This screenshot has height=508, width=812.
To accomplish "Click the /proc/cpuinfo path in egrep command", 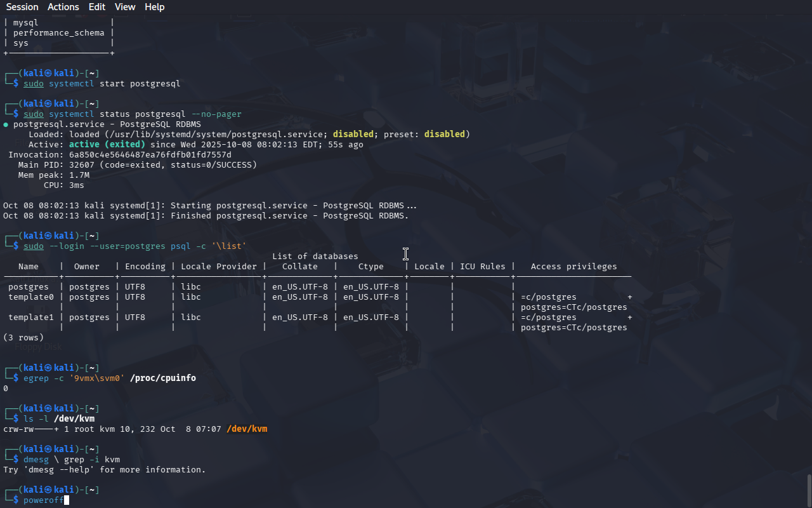I will 163,378.
